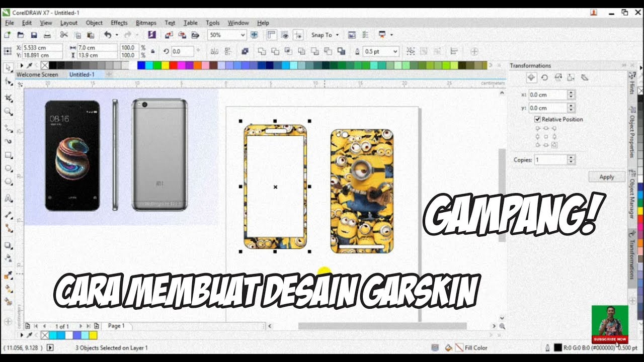Open the Effects menu
Image resolution: width=644 pixels, height=362 pixels.
[x=119, y=23]
